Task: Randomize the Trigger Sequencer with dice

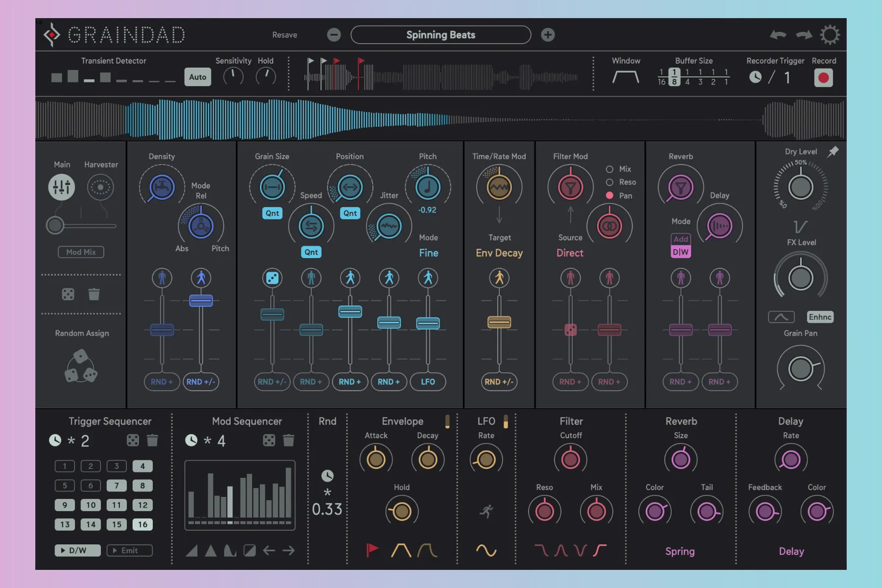Action: 133,441
